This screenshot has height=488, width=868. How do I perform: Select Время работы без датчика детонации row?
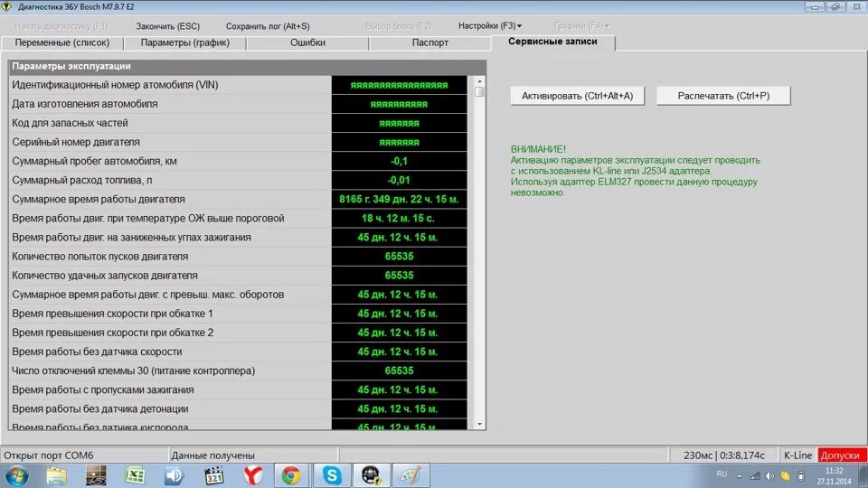pos(238,408)
